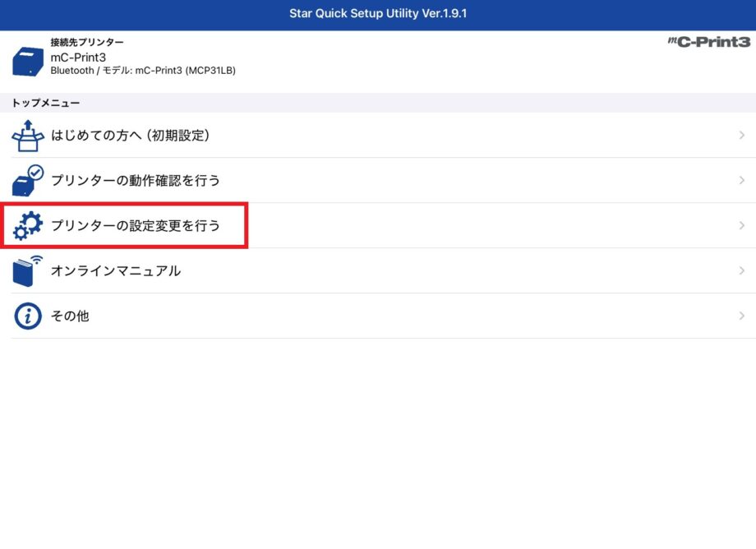Tap the Bluetooth model info line

click(x=143, y=71)
